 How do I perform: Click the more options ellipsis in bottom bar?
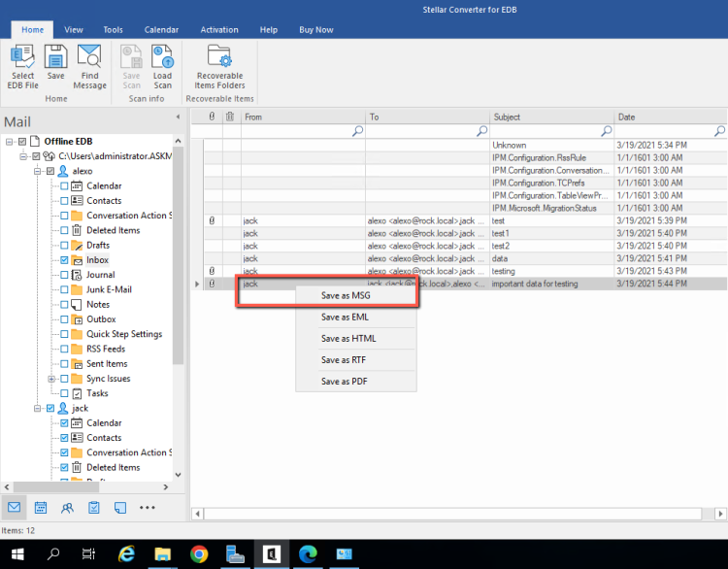point(147,507)
